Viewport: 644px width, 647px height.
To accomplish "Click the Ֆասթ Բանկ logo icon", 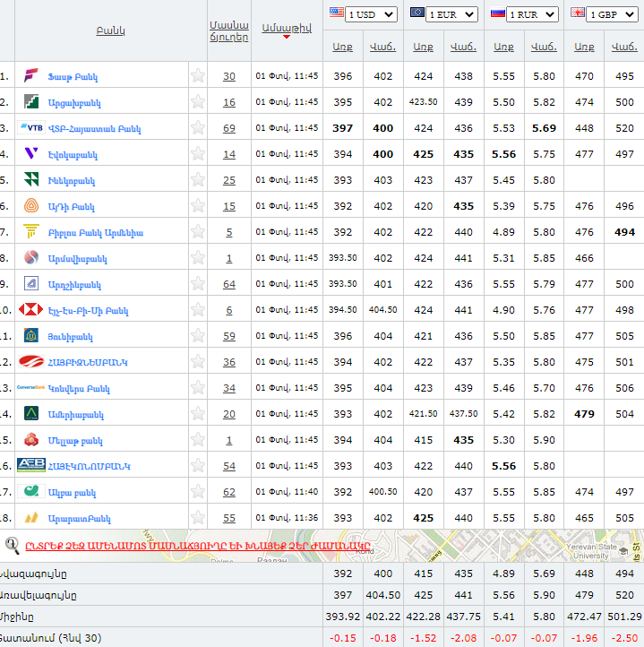I will (x=31, y=76).
